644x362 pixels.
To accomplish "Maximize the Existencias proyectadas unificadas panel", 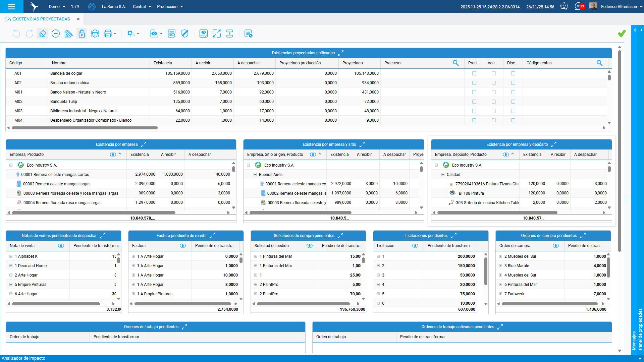I will (x=341, y=53).
